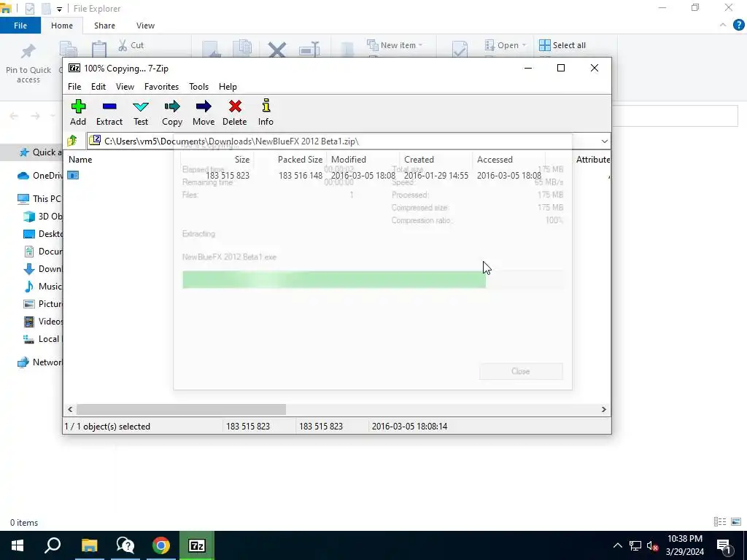Switch to the File Explorer View tab

coord(145,26)
